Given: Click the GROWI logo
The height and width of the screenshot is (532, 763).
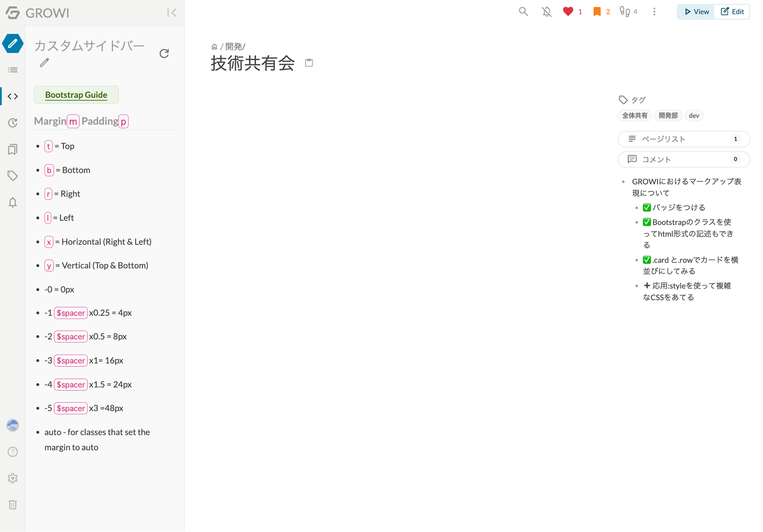Looking at the screenshot, I should pos(13,13).
